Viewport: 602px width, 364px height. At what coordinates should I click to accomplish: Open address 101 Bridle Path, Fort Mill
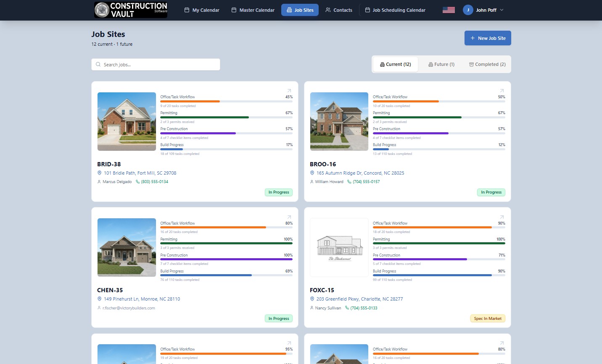coord(140,173)
